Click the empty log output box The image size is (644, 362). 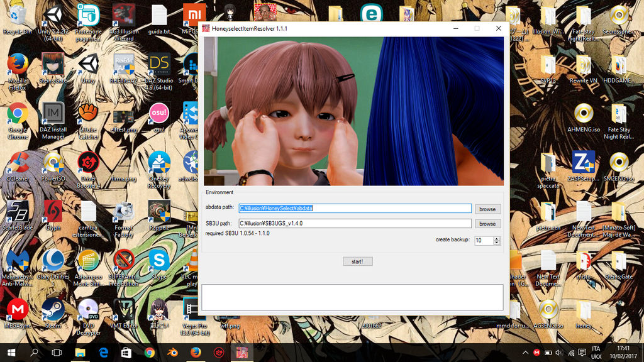[352, 297]
